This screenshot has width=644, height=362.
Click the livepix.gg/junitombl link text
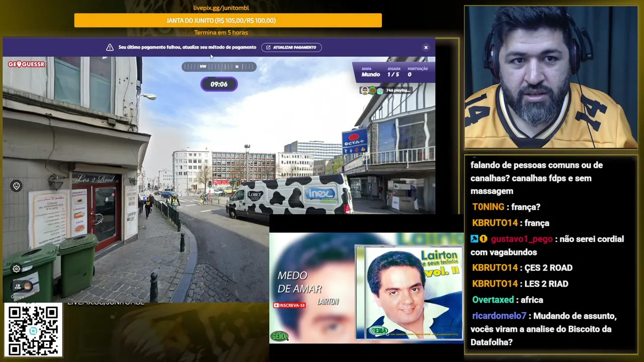click(221, 8)
